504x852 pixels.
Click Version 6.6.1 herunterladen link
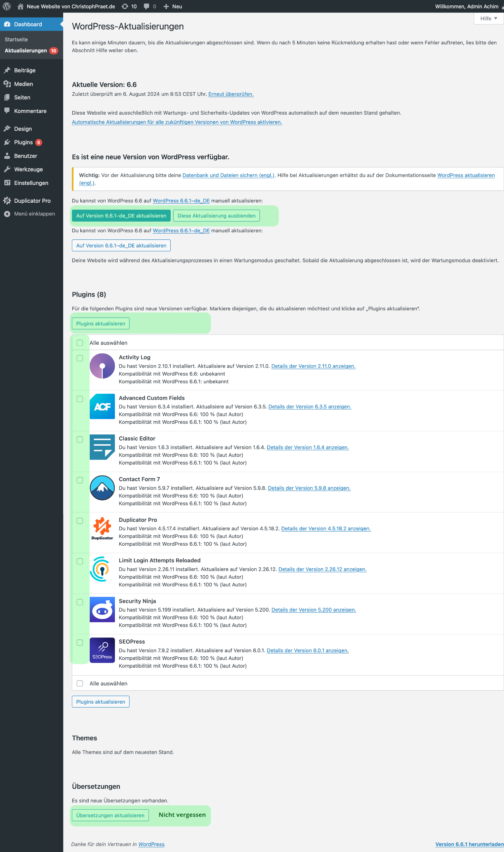coord(469,844)
